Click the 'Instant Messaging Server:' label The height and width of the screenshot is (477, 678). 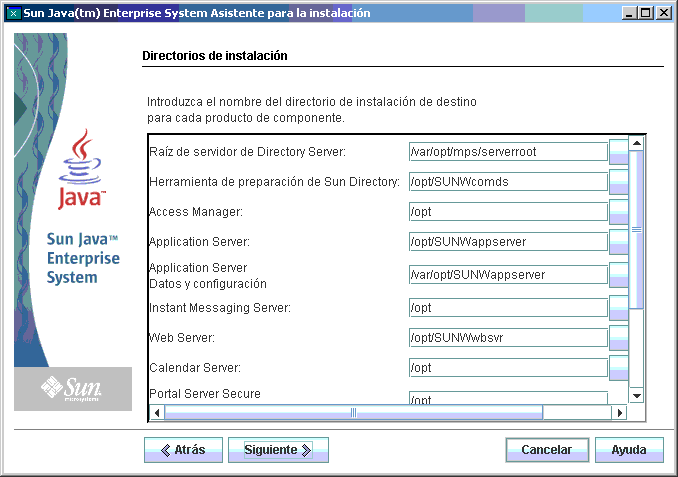click(220, 307)
